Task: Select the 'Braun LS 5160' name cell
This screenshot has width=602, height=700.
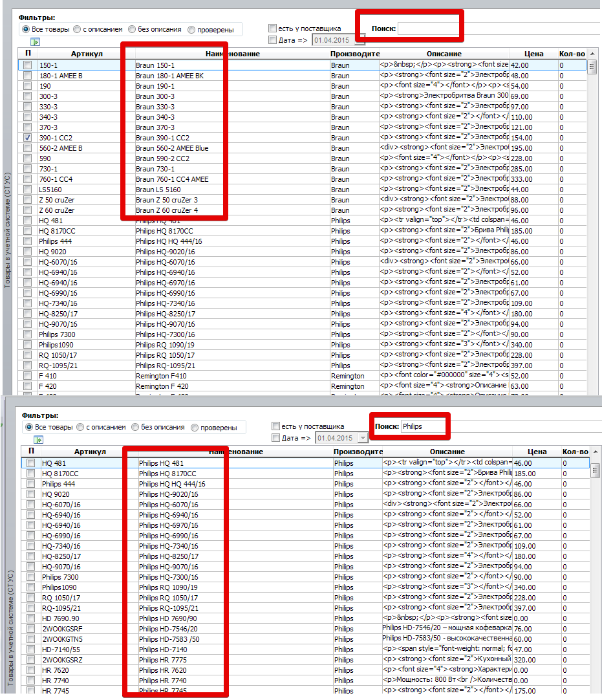Action: click(232, 190)
